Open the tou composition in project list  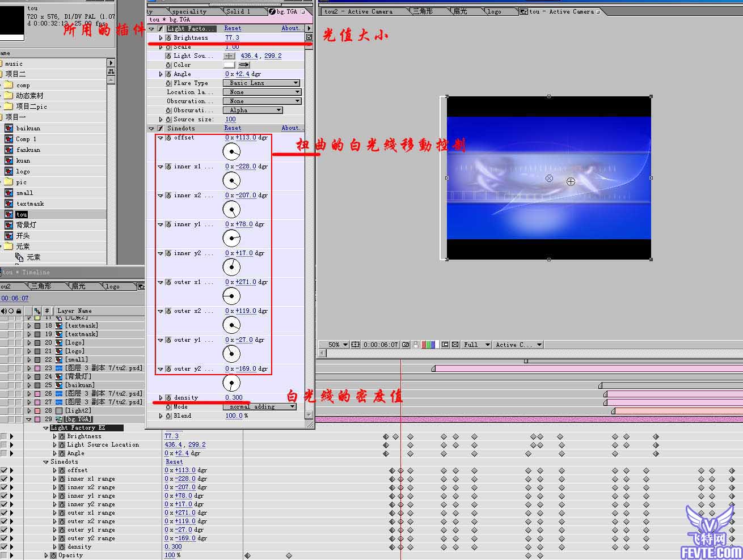pyautogui.click(x=22, y=215)
